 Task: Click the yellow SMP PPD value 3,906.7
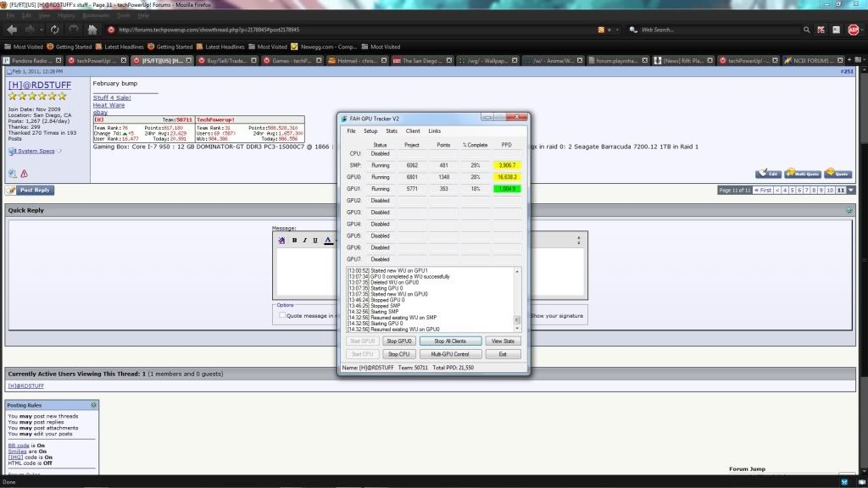tap(507, 165)
